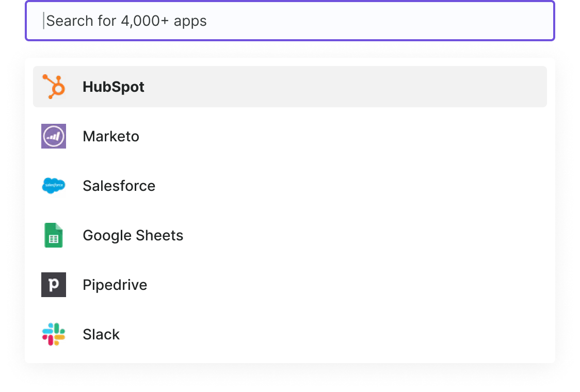Click the "Slack" text label
Image resolution: width=580 pixels, height=392 pixels.
pyautogui.click(x=101, y=335)
